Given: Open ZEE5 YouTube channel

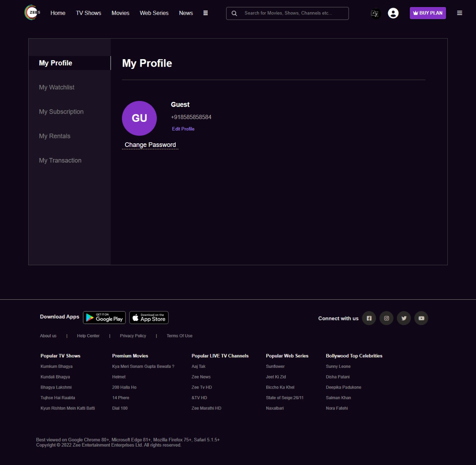Looking at the screenshot, I should pyautogui.click(x=421, y=318).
